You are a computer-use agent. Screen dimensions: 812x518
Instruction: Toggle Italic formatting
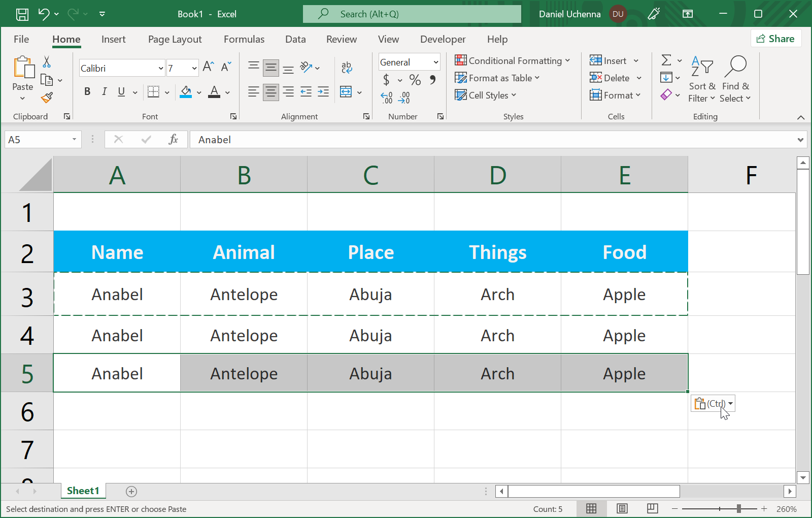tap(104, 91)
